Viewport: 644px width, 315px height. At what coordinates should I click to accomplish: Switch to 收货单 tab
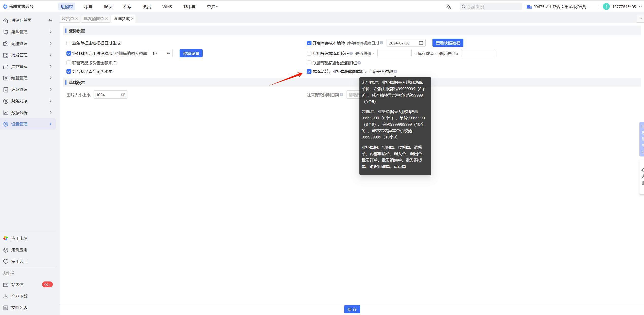[68, 19]
